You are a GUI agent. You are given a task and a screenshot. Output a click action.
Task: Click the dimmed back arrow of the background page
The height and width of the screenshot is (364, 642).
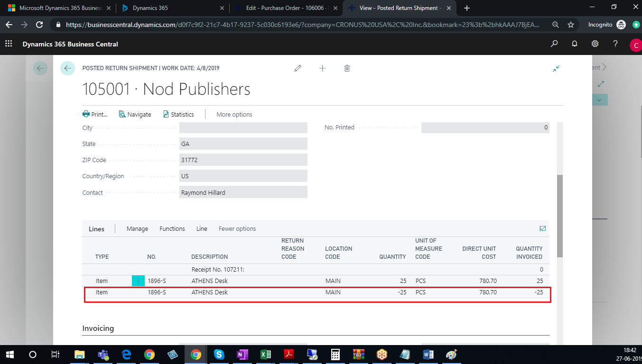coord(40,68)
